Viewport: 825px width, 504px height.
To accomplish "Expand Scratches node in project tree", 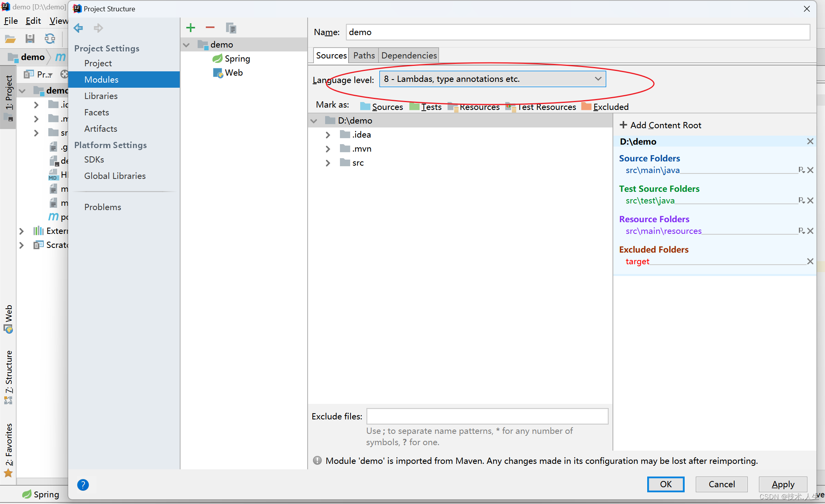I will pos(21,245).
